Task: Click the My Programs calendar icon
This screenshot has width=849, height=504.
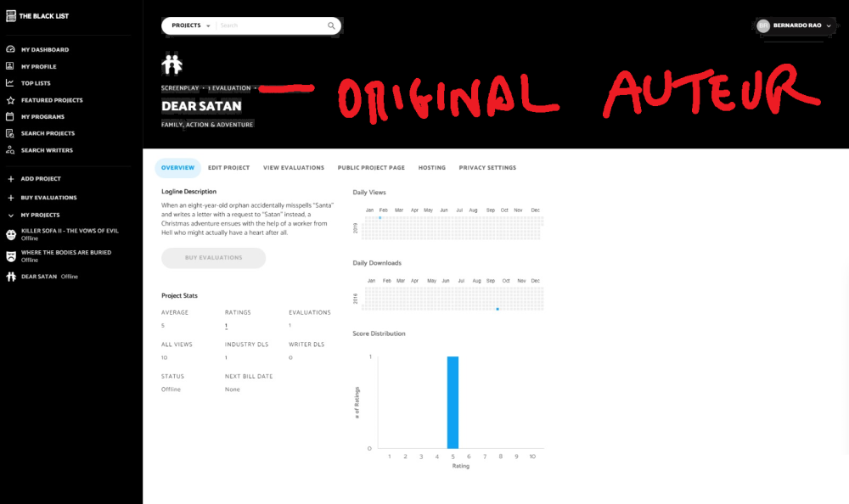Action: 10,117
